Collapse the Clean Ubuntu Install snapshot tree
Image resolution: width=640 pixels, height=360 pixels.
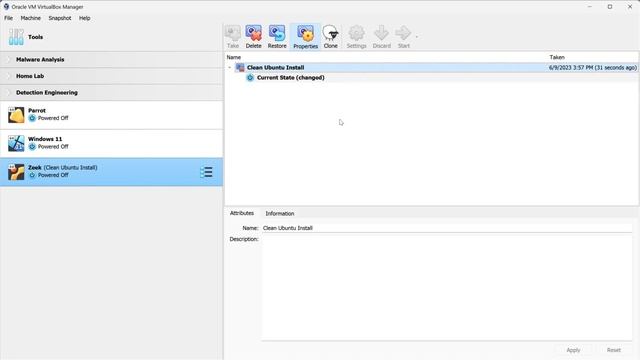229,67
